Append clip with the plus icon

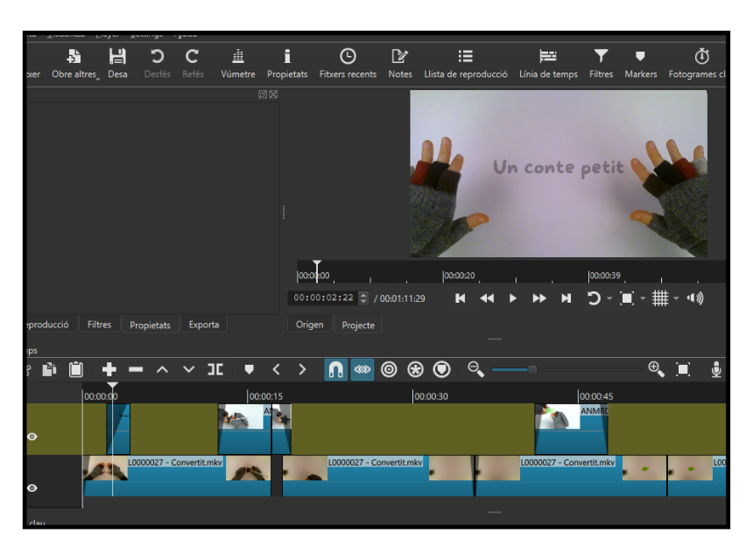click(109, 370)
